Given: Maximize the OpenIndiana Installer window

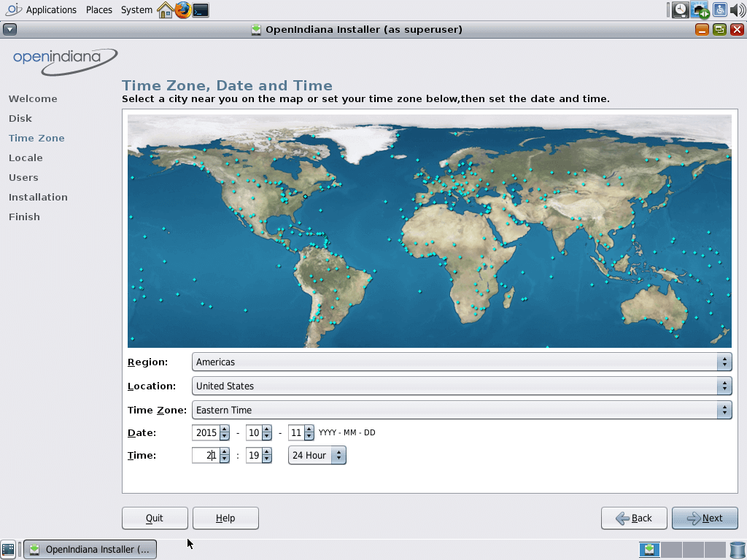Looking at the screenshot, I should (x=719, y=29).
